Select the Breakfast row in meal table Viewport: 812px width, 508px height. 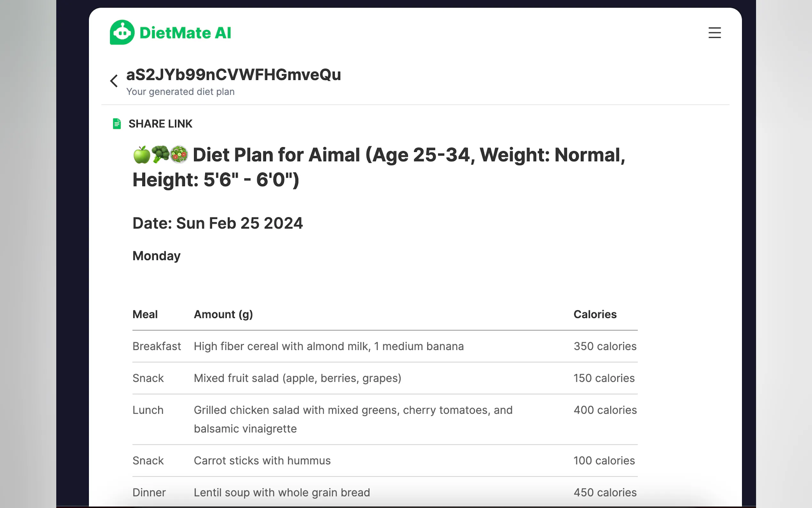click(x=156, y=346)
